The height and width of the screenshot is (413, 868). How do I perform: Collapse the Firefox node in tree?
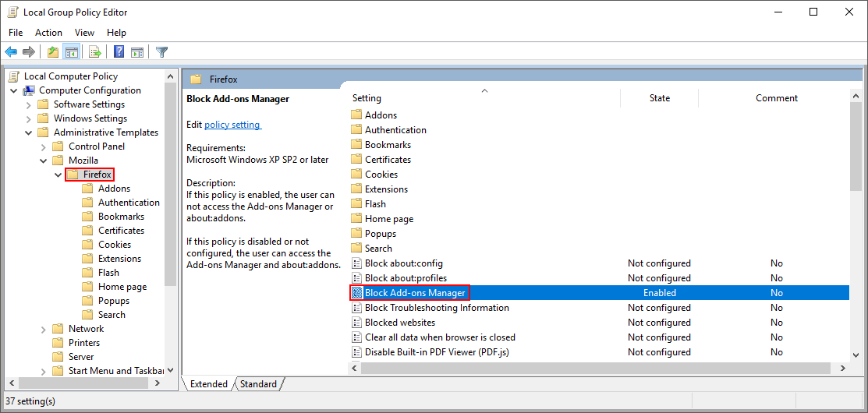pyautogui.click(x=58, y=175)
